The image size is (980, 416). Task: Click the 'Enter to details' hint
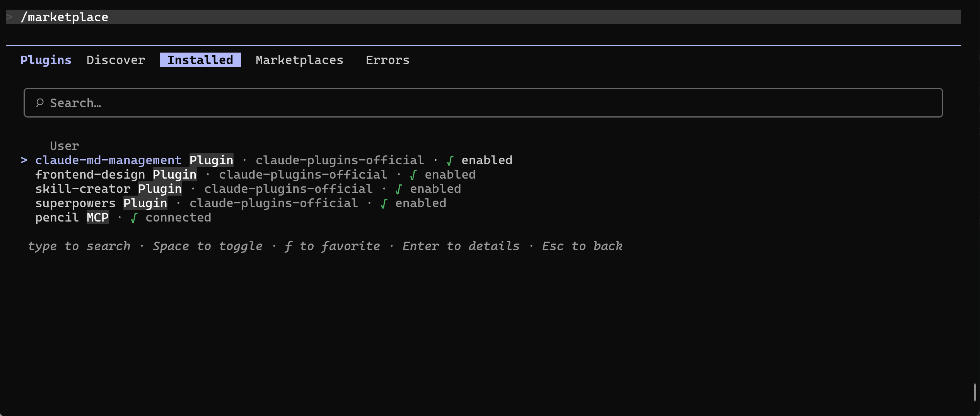tap(461, 246)
